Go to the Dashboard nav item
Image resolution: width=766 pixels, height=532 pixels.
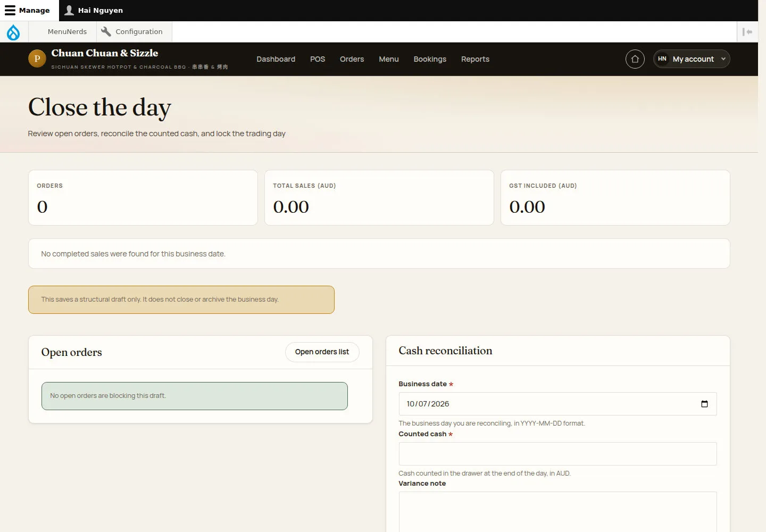pos(276,59)
